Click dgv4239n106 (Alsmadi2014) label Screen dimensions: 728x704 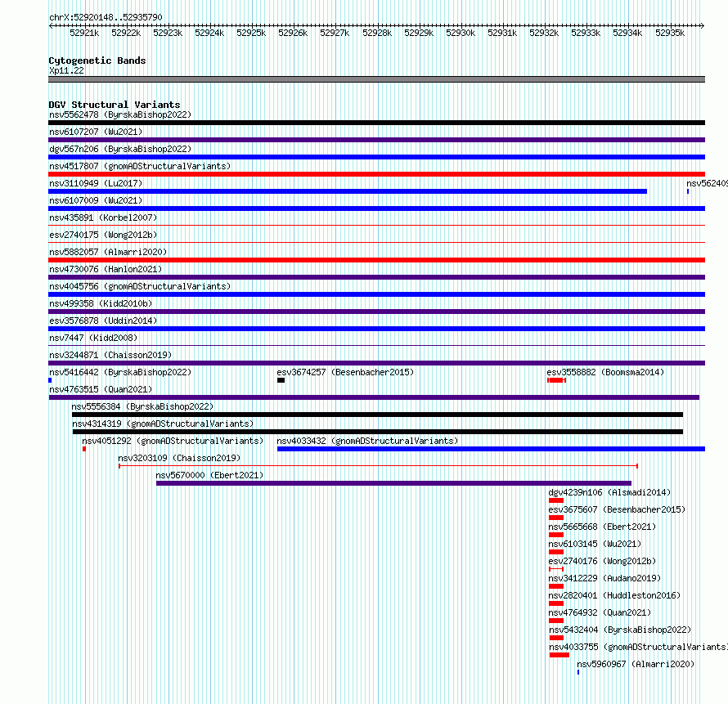coord(609,492)
